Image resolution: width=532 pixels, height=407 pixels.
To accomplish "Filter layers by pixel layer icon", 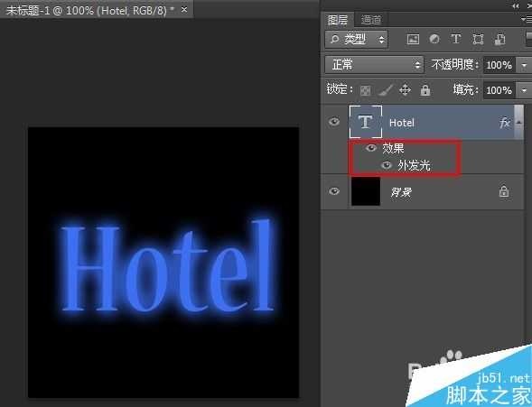I will click(413, 40).
